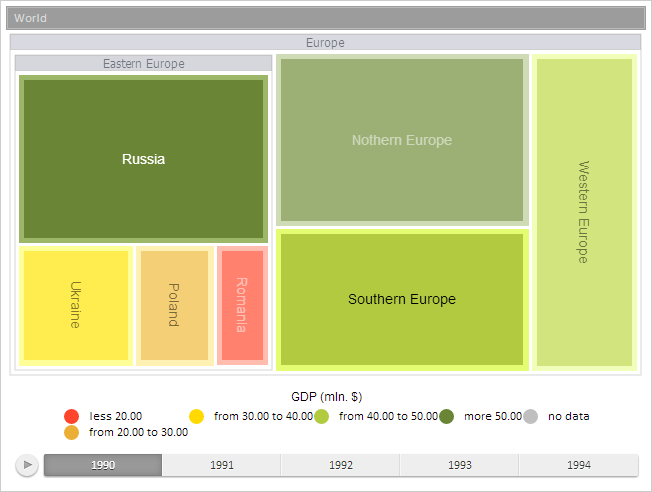The height and width of the screenshot is (492, 652).
Task: Jump to year 1991 on timeline
Action: 222,465
